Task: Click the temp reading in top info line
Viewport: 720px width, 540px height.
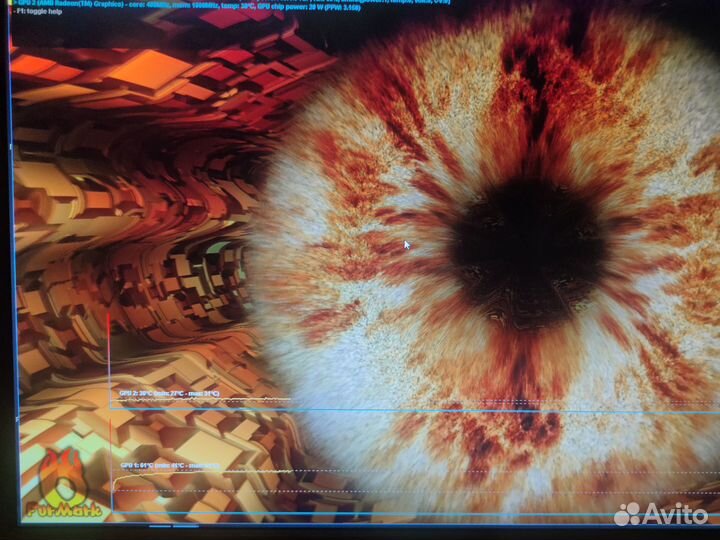Action: [233, 5]
